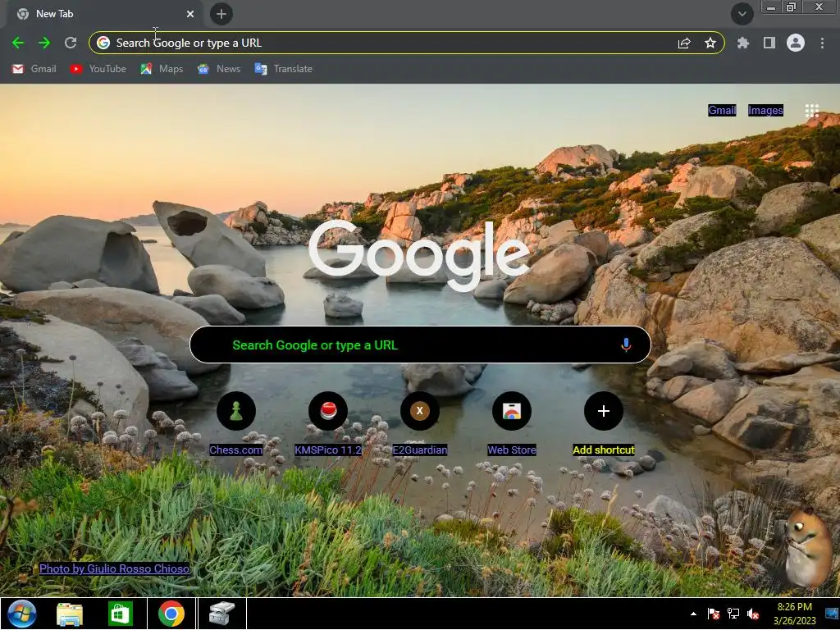Open News bookmark
Image resolution: width=840 pixels, height=630 pixels.
pyautogui.click(x=219, y=69)
